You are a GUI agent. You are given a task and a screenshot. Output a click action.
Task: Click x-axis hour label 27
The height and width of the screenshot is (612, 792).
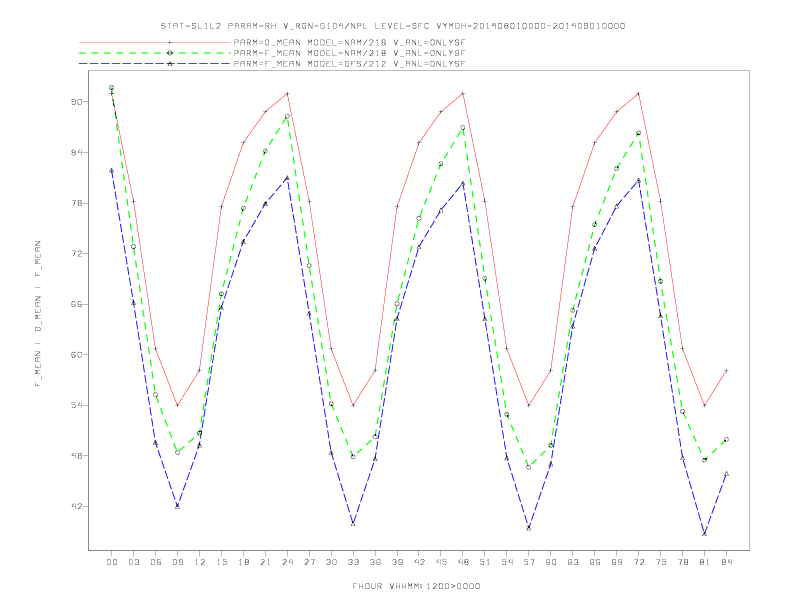coord(310,562)
